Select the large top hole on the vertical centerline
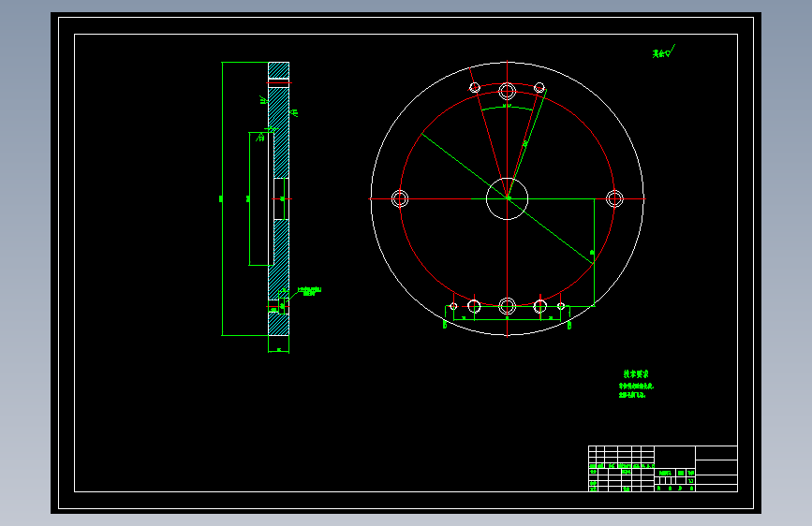This screenshot has width=812, height=526. (x=507, y=92)
